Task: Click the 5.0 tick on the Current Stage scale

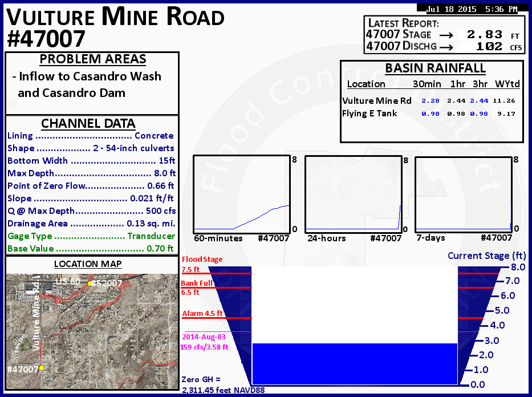Action: coord(502,310)
